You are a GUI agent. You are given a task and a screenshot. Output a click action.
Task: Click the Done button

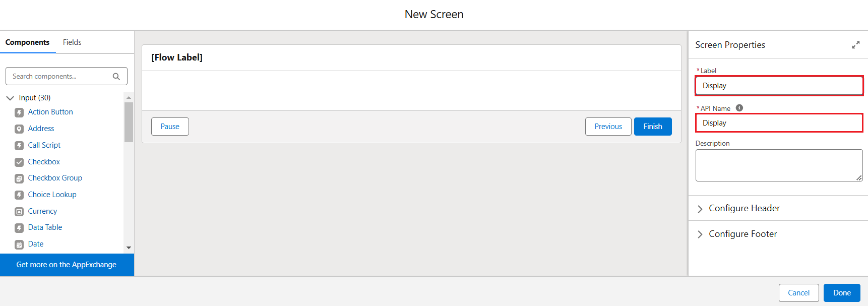coord(842,293)
